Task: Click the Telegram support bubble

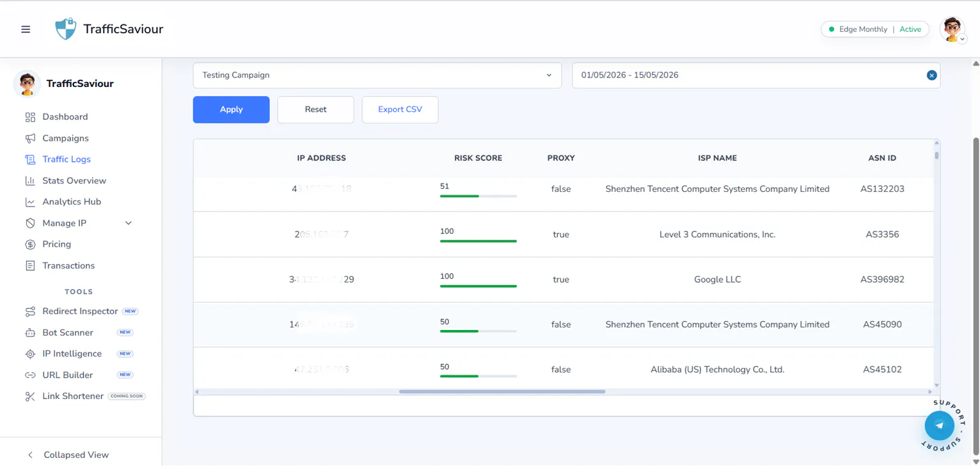Action: click(x=939, y=425)
